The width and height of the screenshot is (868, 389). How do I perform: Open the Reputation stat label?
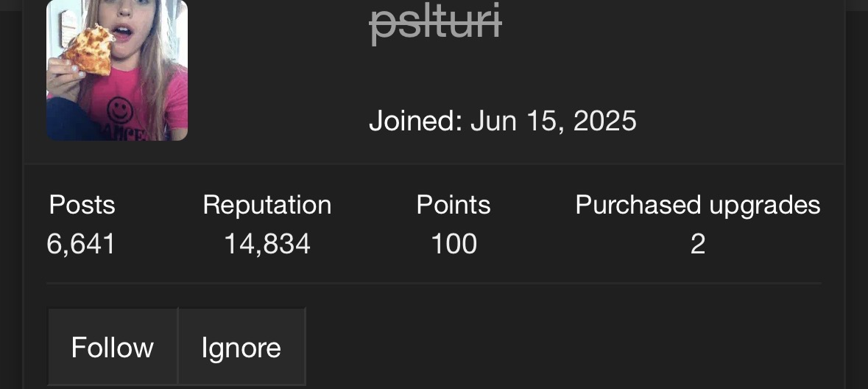(267, 205)
